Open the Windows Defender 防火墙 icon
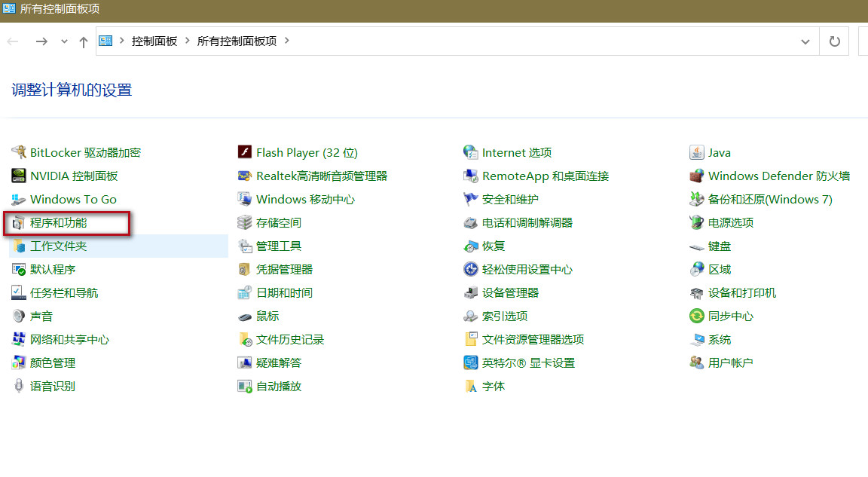The width and height of the screenshot is (868, 477). tap(696, 176)
